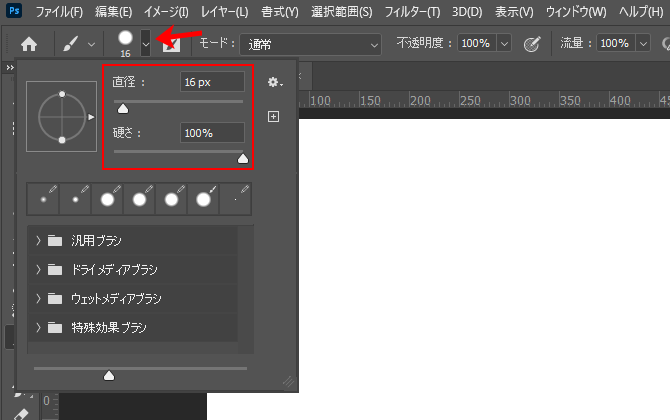This screenshot has width=670, height=420.
Task: Select the third recent round brush
Action: point(107,199)
